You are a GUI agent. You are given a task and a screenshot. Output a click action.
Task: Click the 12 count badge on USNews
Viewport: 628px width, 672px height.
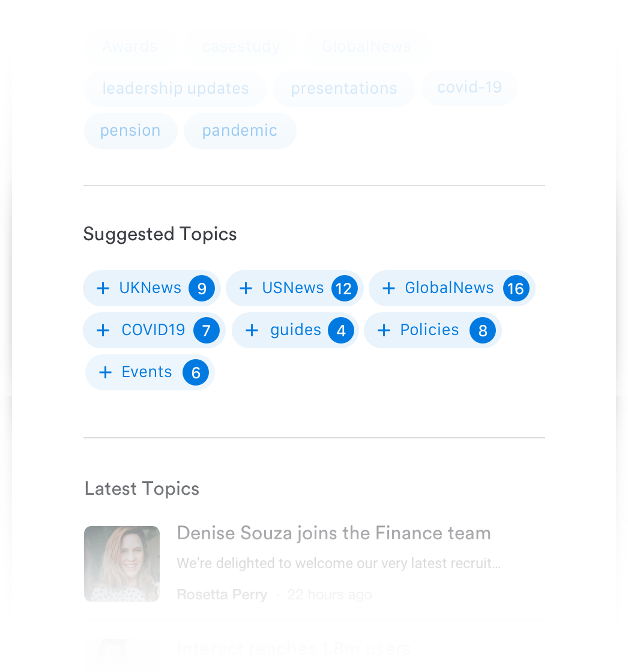point(344,288)
